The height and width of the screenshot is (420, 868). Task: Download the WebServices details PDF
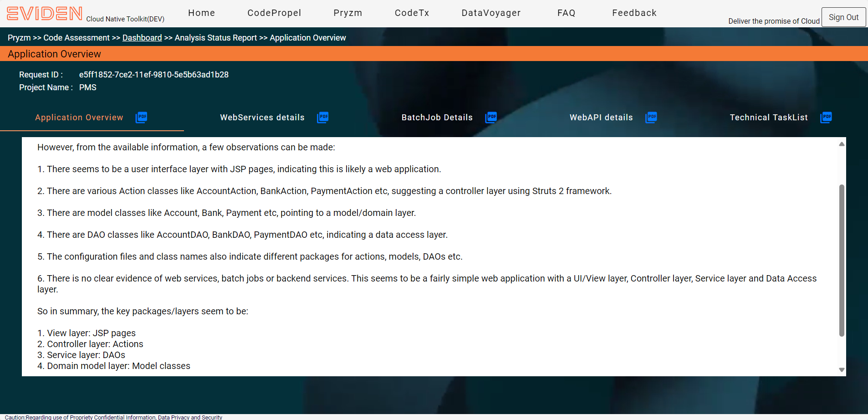coord(323,118)
